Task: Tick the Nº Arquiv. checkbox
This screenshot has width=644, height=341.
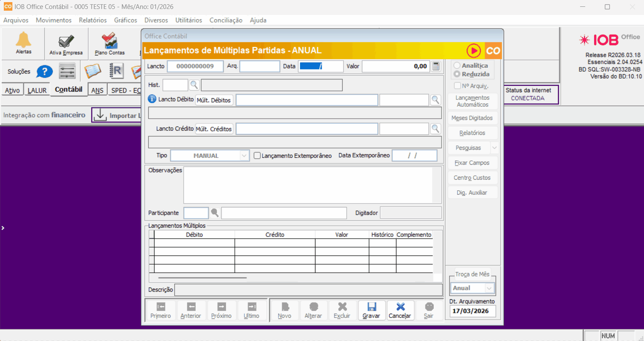Action: click(457, 86)
